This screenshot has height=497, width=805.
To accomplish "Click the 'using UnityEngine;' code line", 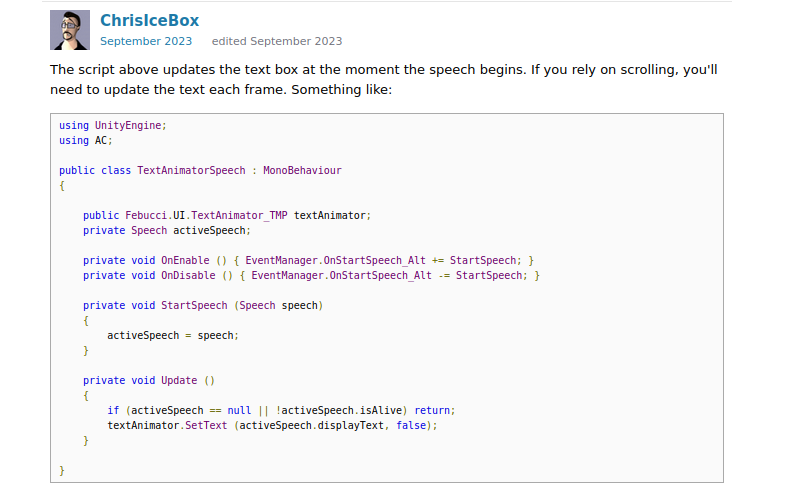I will 112,125.
